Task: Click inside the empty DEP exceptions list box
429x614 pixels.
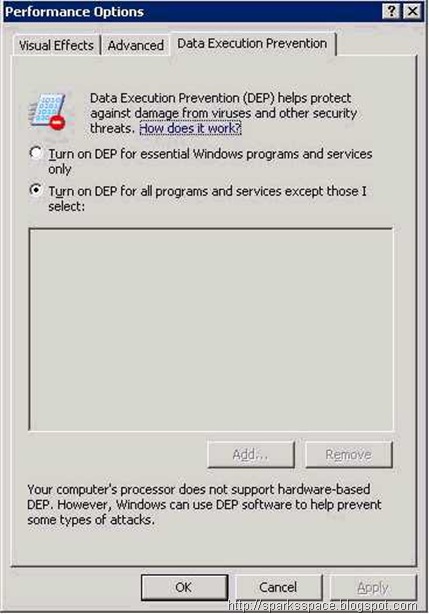Action: (211, 330)
